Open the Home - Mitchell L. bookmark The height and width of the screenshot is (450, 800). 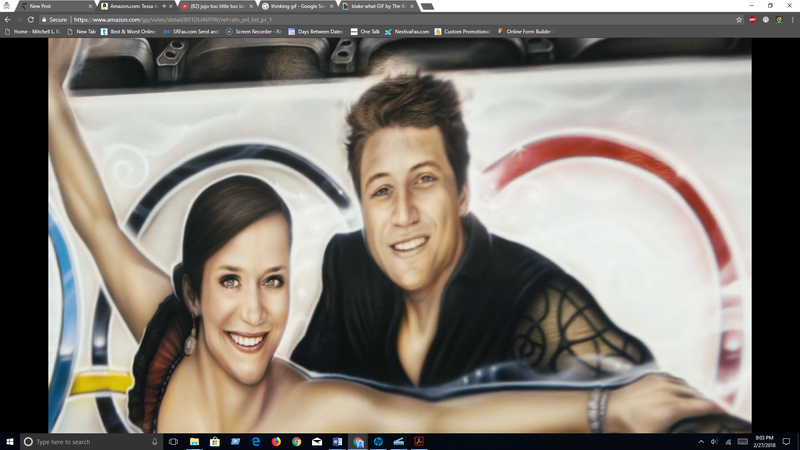[33, 32]
